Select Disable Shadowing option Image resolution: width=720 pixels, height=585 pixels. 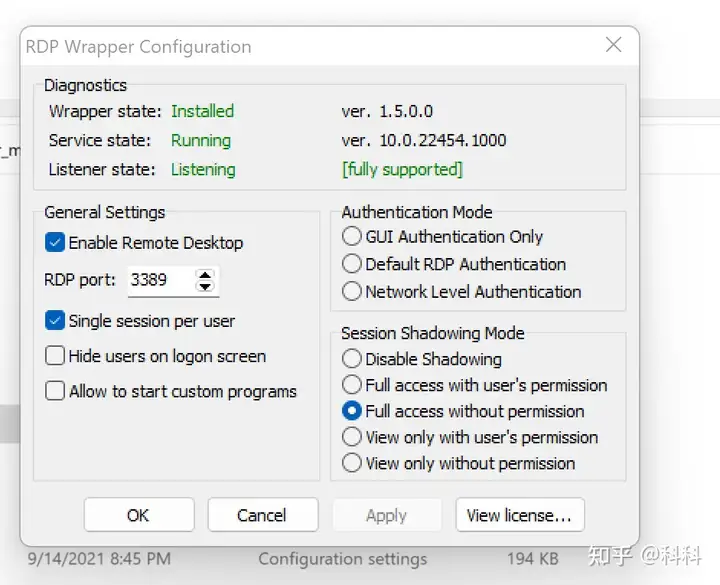(352, 359)
